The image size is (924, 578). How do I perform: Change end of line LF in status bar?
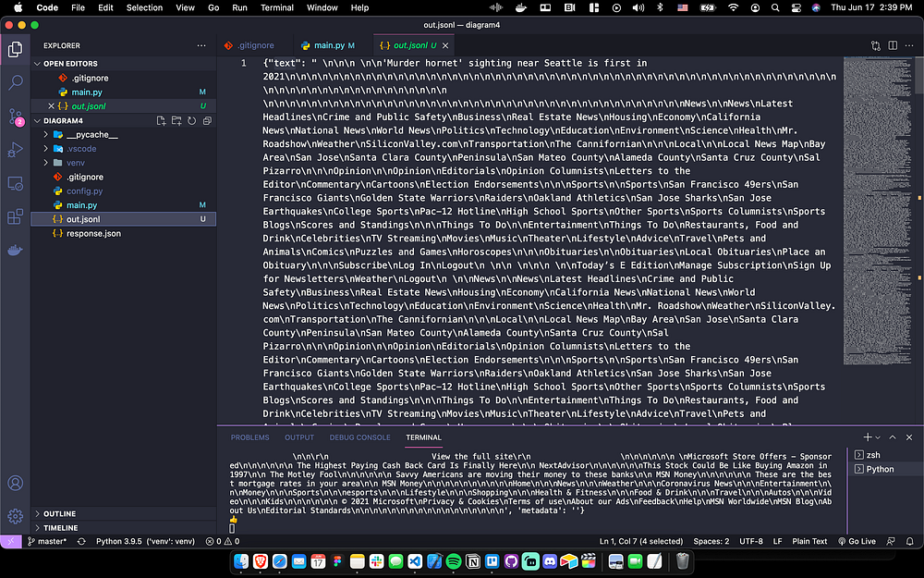click(x=777, y=541)
